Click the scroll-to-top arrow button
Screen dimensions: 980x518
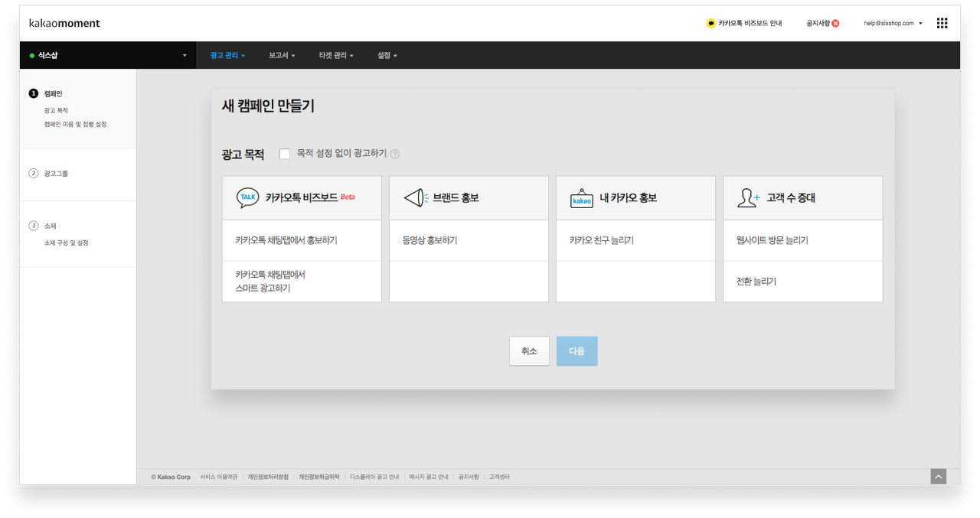pyautogui.click(x=939, y=476)
